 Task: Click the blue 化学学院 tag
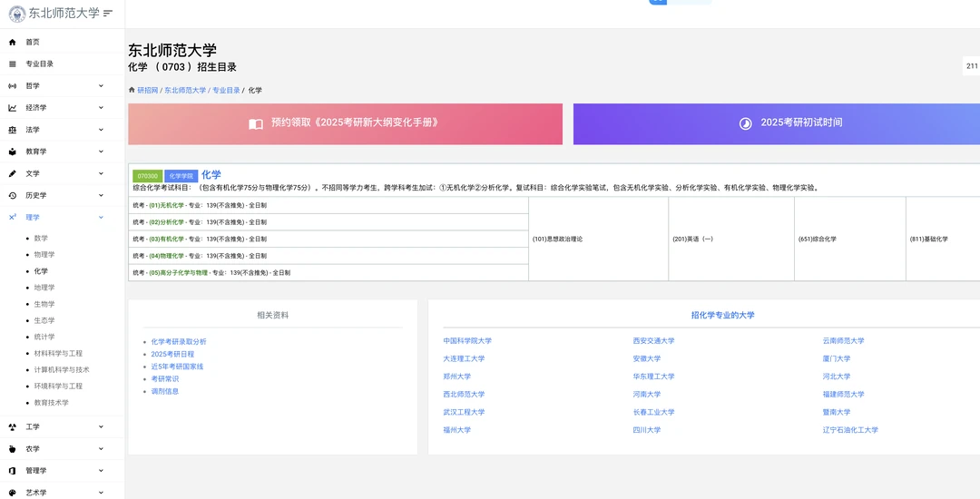click(x=181, y=176)
